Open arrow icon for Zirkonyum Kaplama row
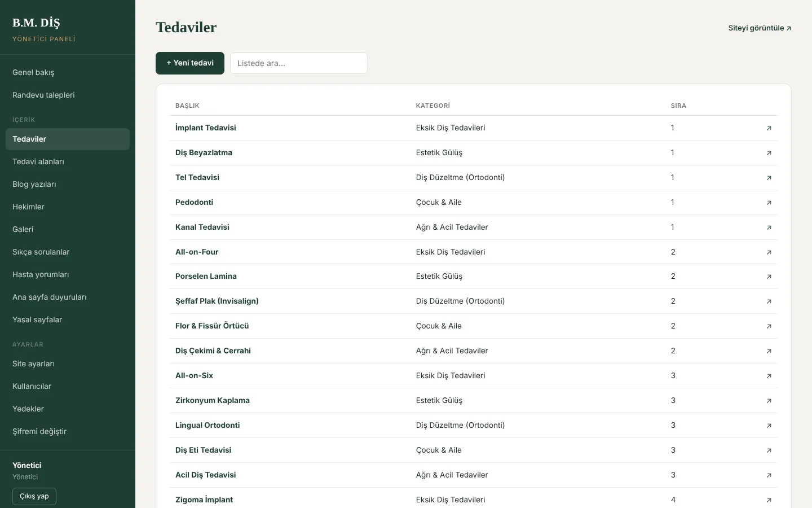812x508 pixels. coord(769,401)
